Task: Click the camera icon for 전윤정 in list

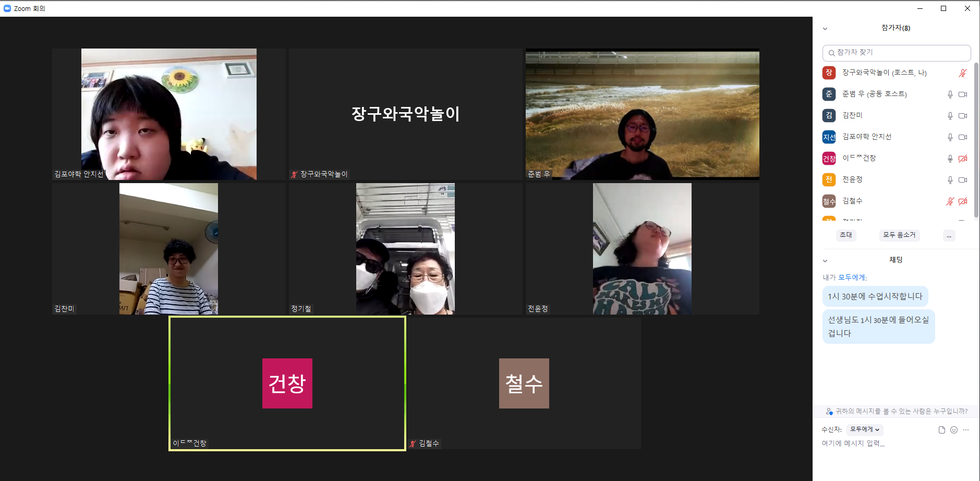Action: click(963, 180)
